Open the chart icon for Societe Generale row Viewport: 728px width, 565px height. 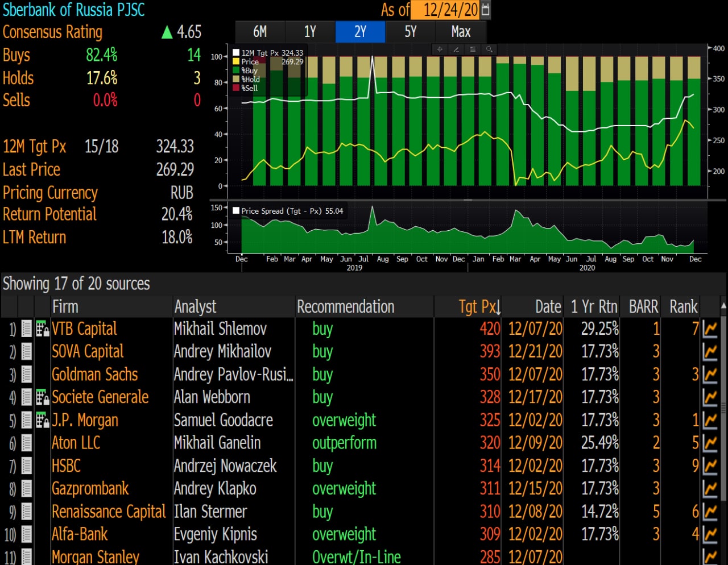point(710,397)
